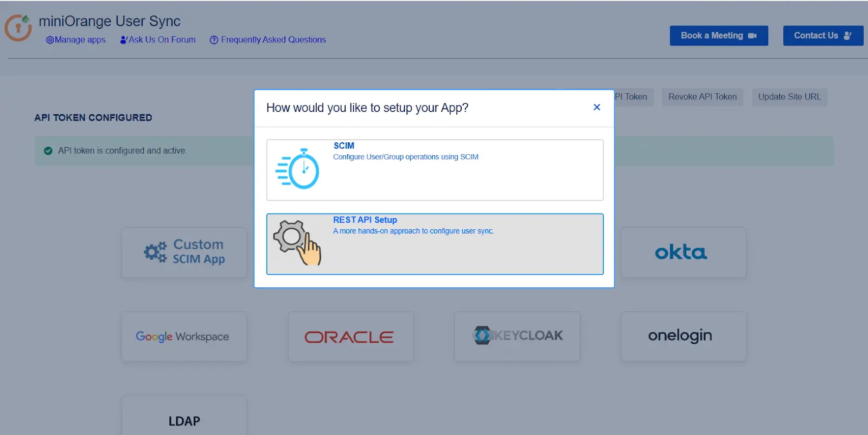Choose the Oracle app tile
This screenshot has width=868, height=435.
350,337
